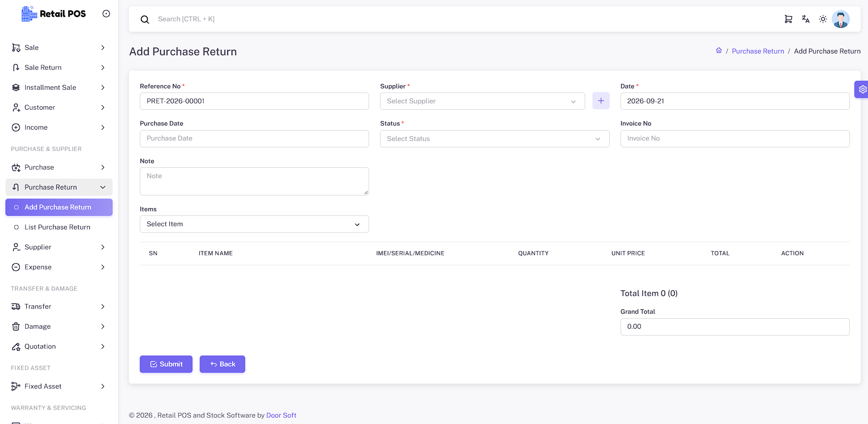Open the Damage menu item
The height and width of the screenshot is (424, 868).
click(59, 327)
